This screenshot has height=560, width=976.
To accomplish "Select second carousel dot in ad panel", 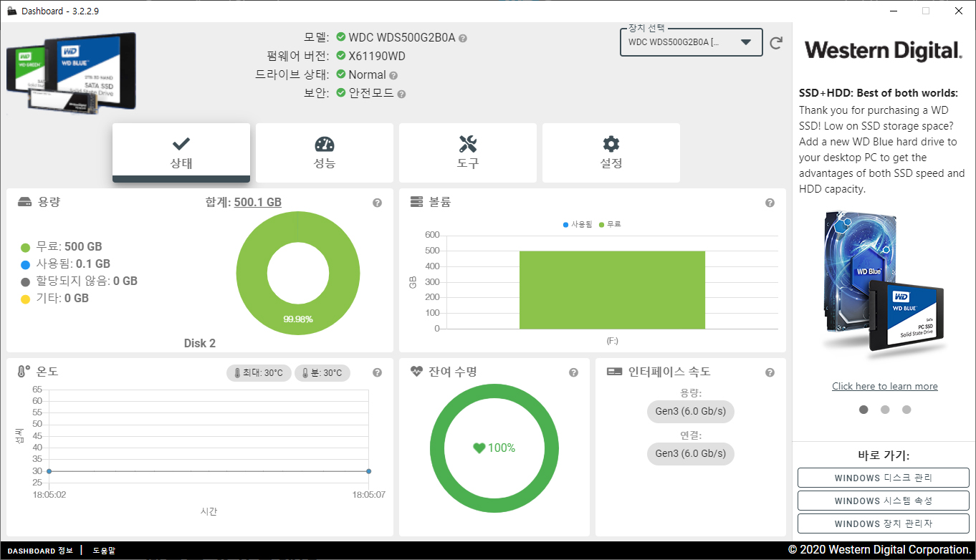I will tap(885, 410).
